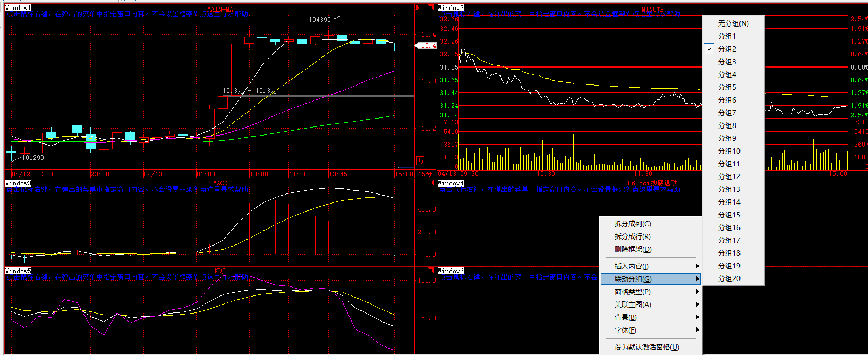Click the blue help link in Window5

tap(127, 277)
